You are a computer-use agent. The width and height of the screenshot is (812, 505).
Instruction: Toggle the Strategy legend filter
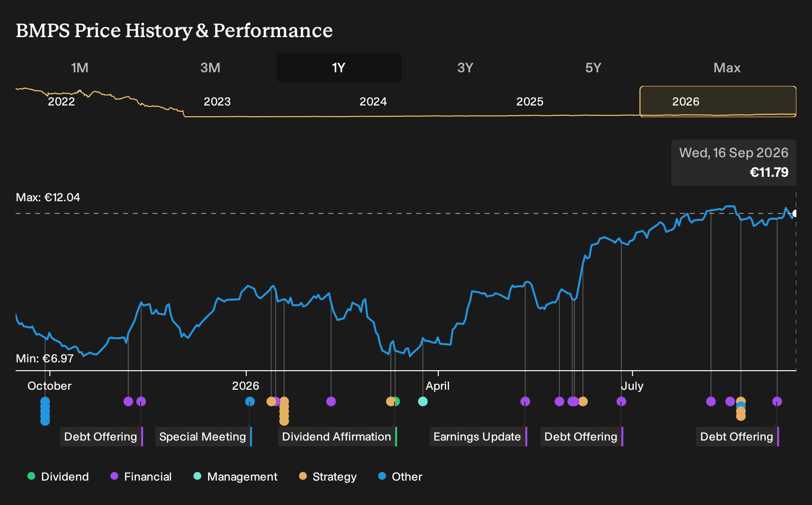(x=328, y=477)
